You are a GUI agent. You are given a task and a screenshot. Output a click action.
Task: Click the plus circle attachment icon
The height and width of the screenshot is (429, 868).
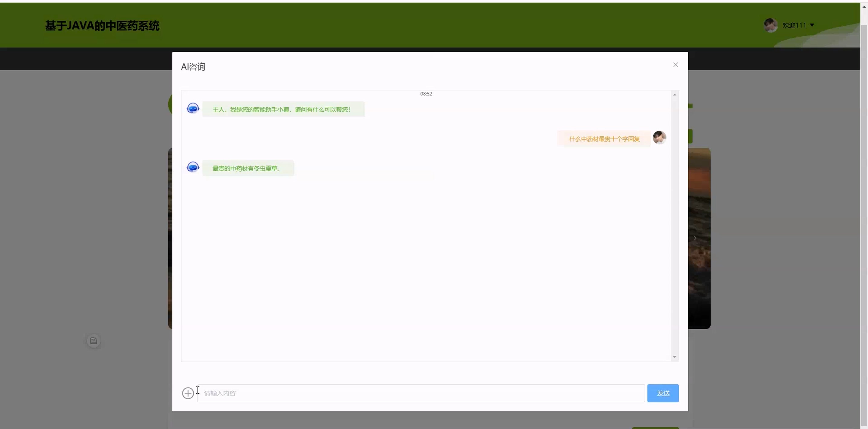point(188,393)
